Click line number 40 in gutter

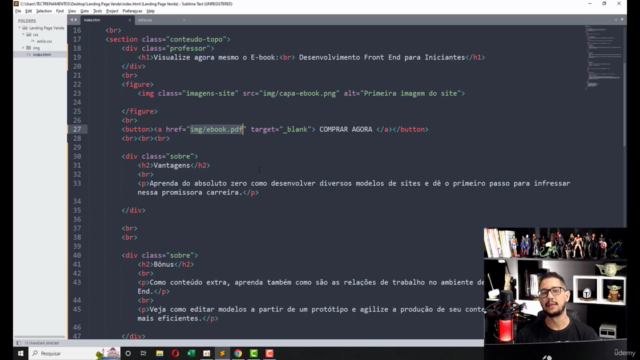tap(77, 255)
